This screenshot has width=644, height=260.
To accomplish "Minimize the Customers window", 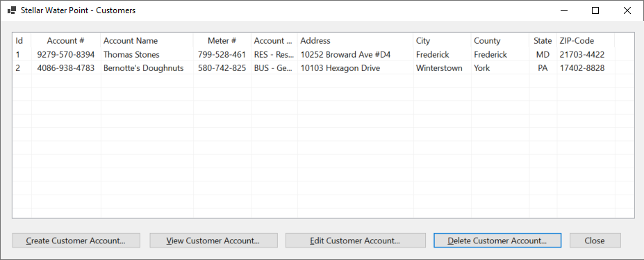I will pos(563,10).
